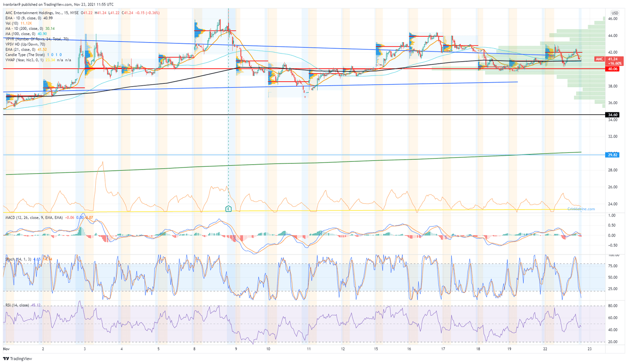Click the red 40.06 price level label
The height and width of the screenshot is (364, 628).
(x=612, y=69)
